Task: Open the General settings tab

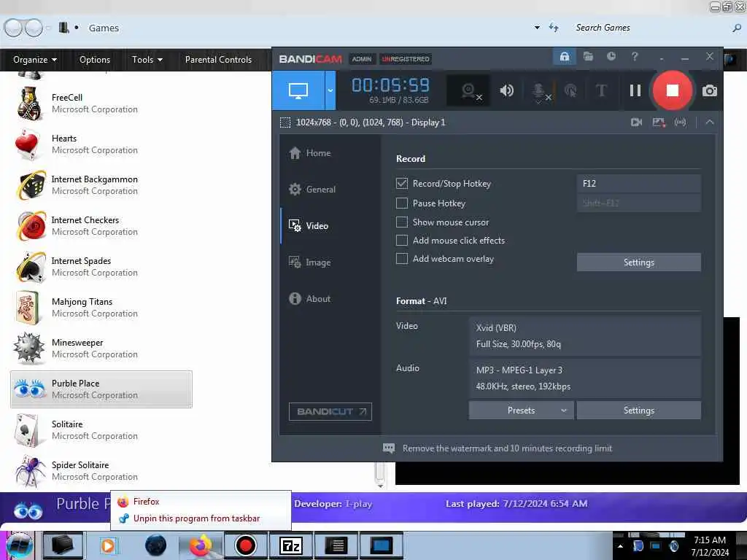Action: click(x=312, y=189)
